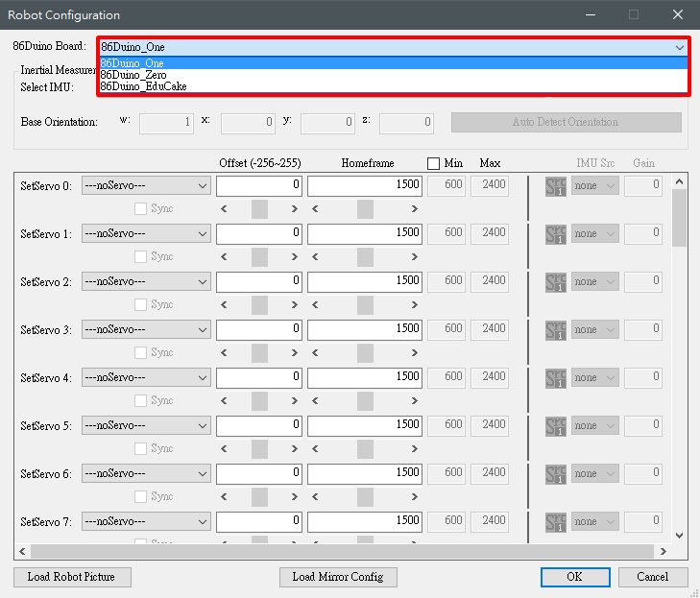Viewport: 700px width, 598px height.
Task: Click the SetServo 5 Homeframe input field
Action: click(365, 424)
